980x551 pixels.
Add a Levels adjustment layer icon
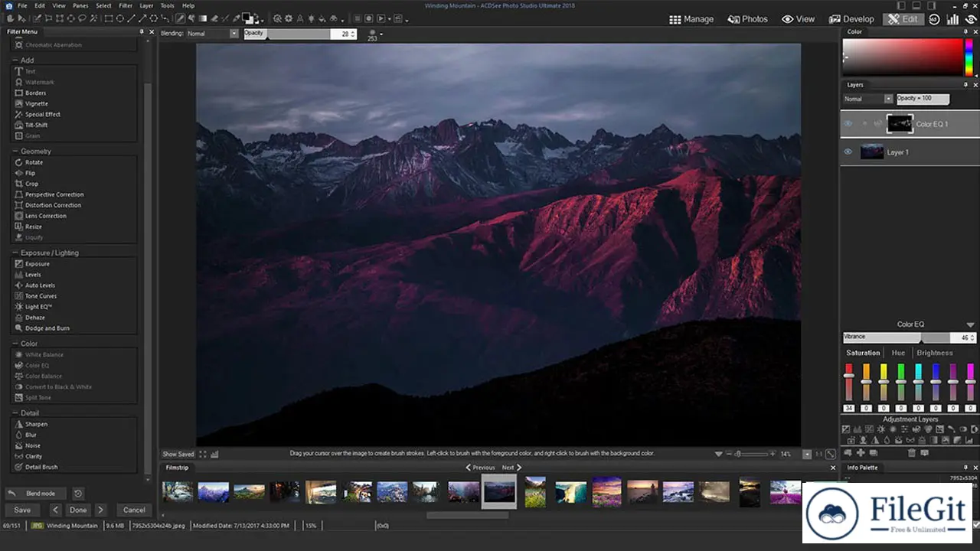point(857,429)
